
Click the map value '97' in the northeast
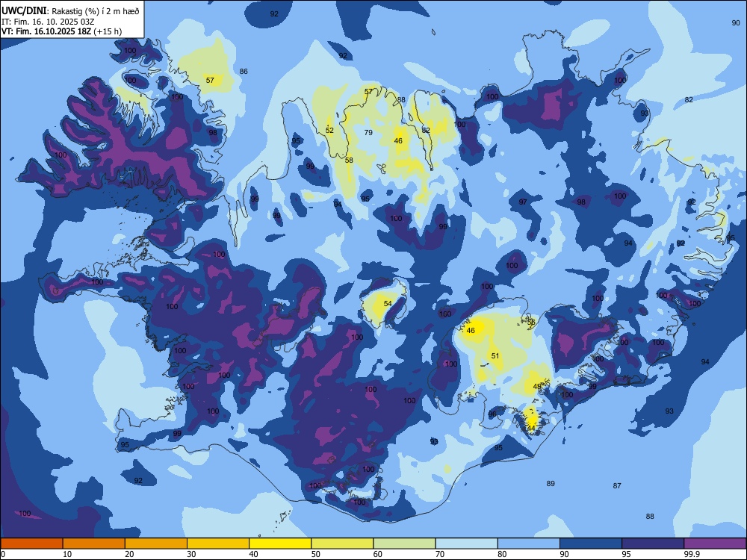[523, 202]
